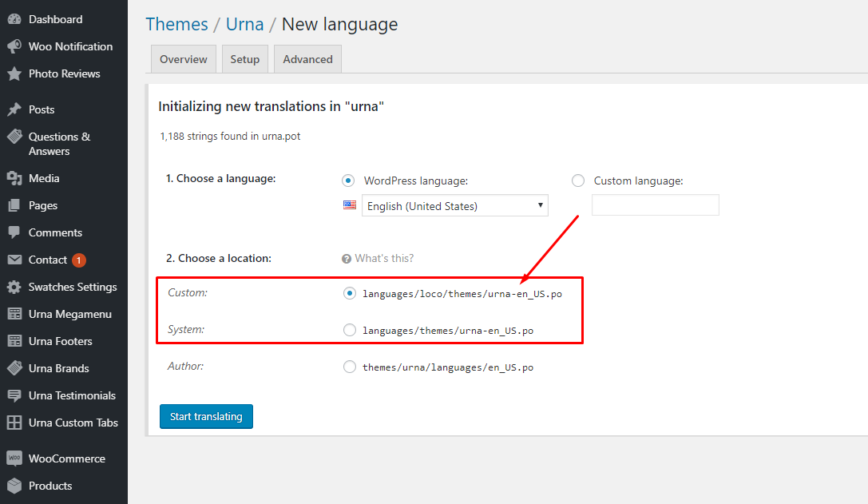Choose the Custom location radio option
This screenshot has height=504, width=868.
349,293
